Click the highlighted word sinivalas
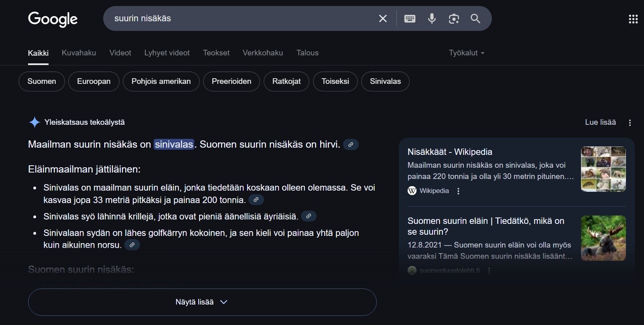 pos(174,144)
